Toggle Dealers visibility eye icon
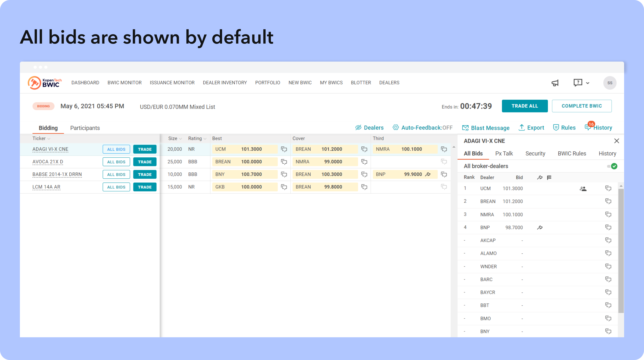This screenshot has height=360, width=644. 358,127
